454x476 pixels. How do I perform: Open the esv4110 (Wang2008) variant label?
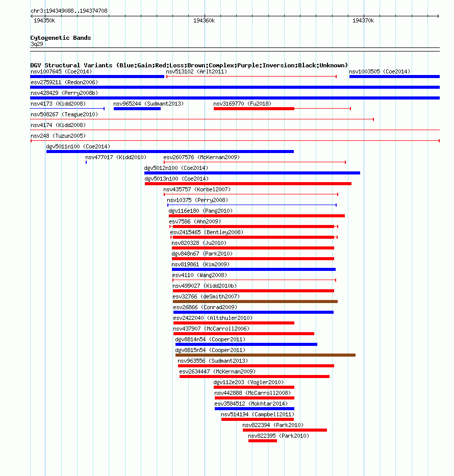point(199,275)
